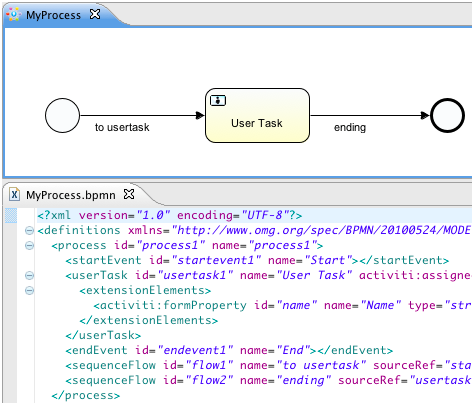Click the closing </process> tag
The width and height of the screenshot is (474, 405).
[86, 395]
